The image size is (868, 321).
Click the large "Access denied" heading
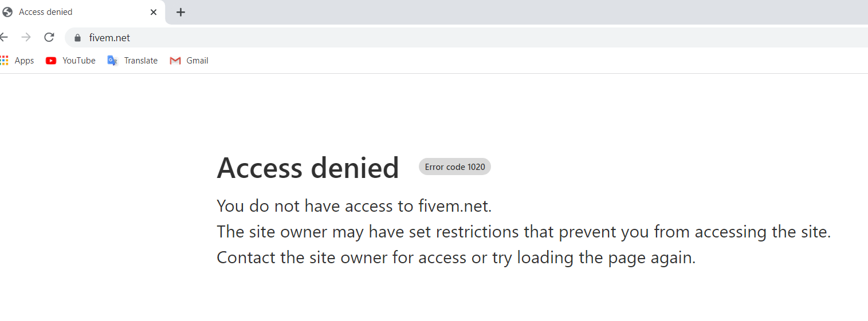coord(308,168)
